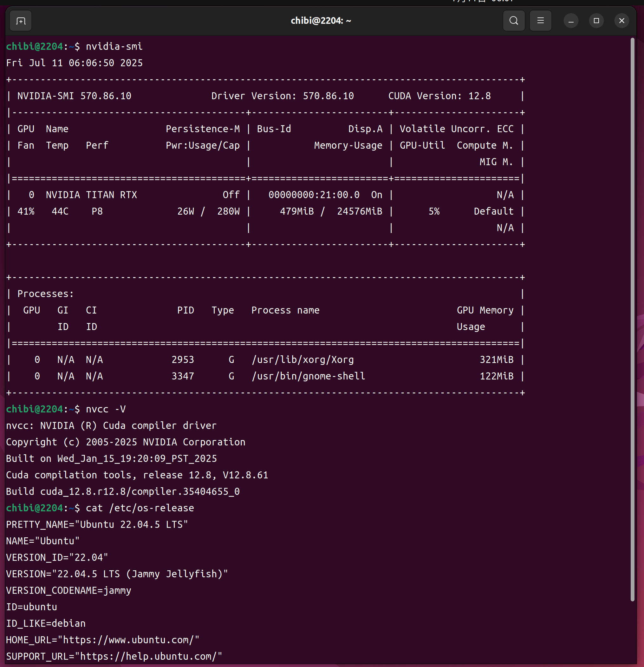
Task: Click the PRETTY_NAME Ubuntu 22.04.5 LTS line
Action: [97, 524]
